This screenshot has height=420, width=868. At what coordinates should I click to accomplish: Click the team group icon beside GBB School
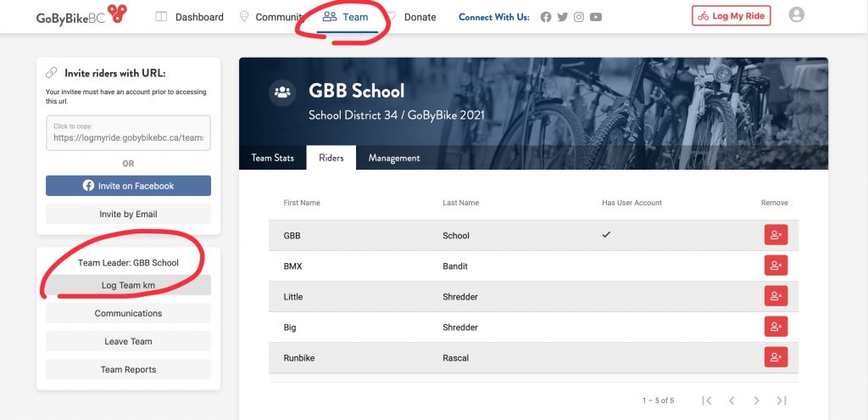tap(282, 93)
